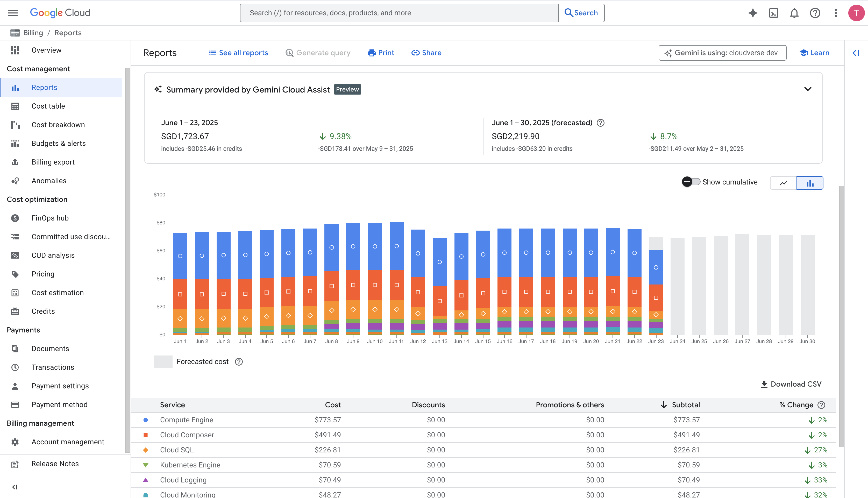Click See all reports link

pyautogui.click(x=238, y=53)
